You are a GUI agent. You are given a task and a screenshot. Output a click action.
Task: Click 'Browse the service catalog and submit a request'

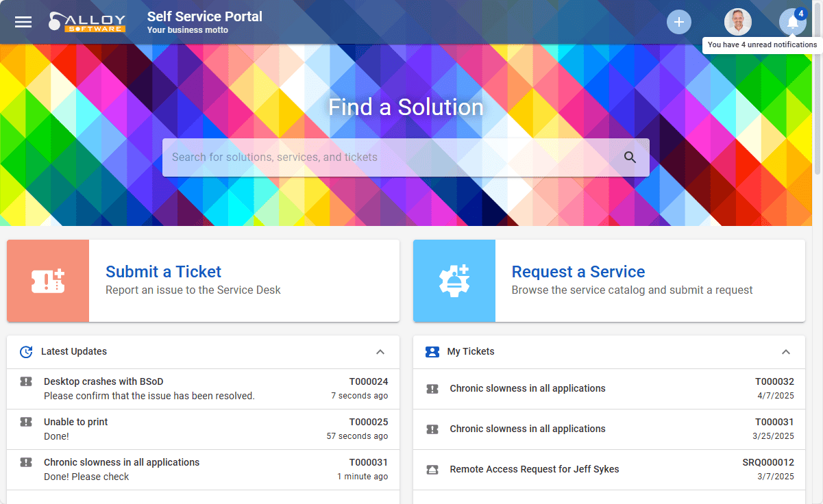(x=632, y=290)
